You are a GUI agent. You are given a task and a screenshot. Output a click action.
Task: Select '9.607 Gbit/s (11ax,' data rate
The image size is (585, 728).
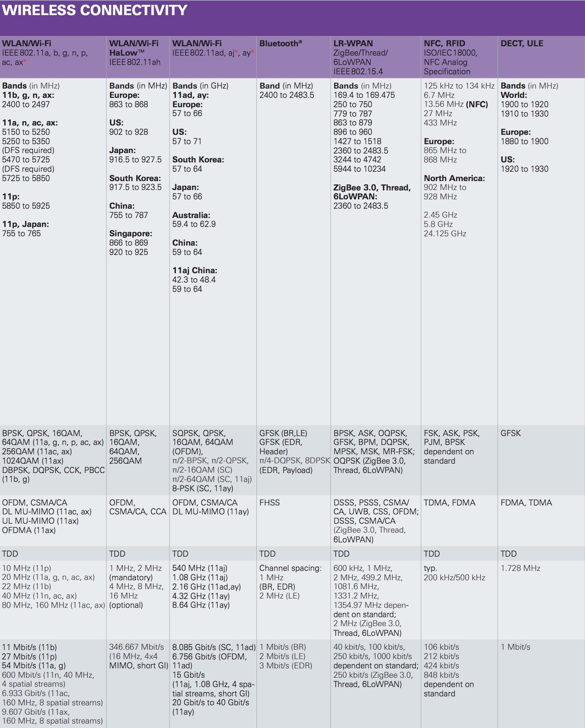tap(36, 712)
